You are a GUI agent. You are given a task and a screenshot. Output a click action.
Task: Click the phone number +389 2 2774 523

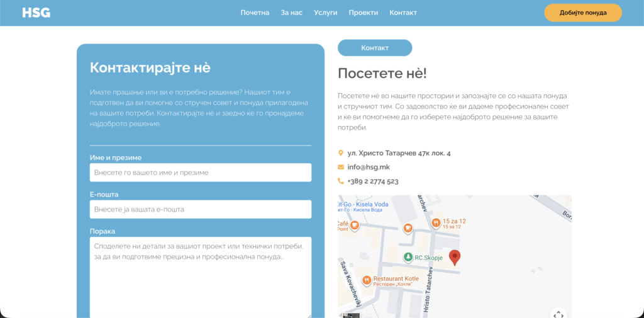coord(373,181)
